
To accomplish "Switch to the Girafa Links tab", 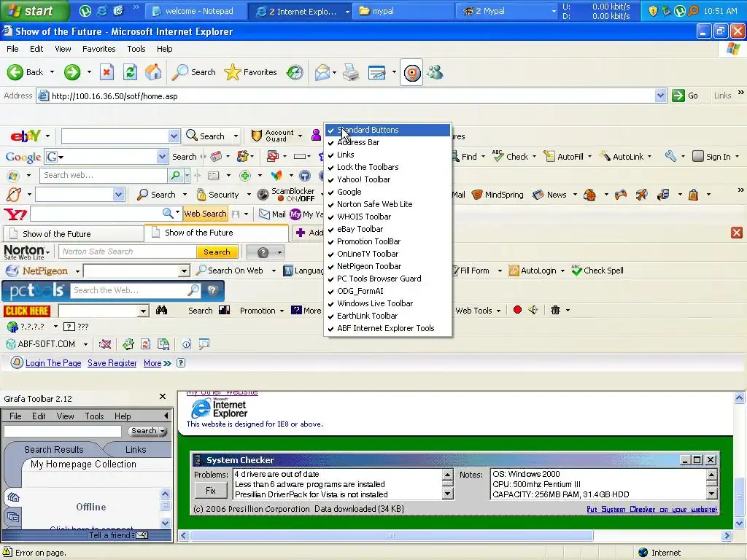I will pos(136,449).
